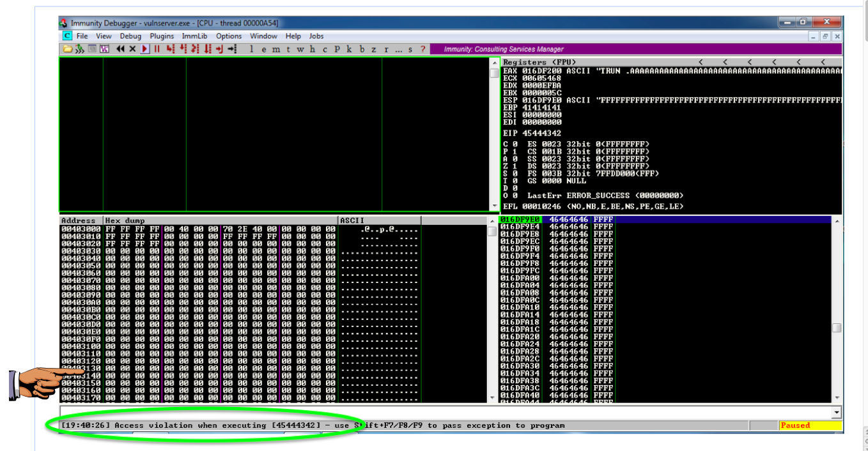This screenshot has width=868, height=451.
Task: Show patches with 'P' button
Action: [337, 49]
